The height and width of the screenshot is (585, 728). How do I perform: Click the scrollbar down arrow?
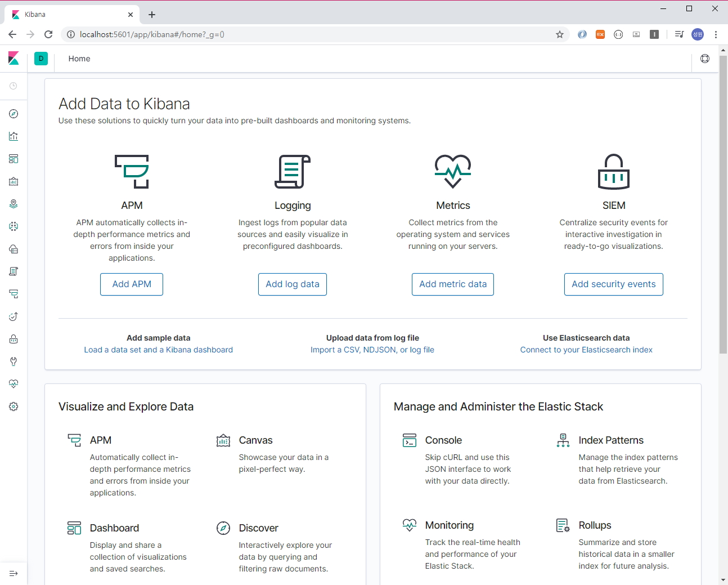tap(723, 580)
